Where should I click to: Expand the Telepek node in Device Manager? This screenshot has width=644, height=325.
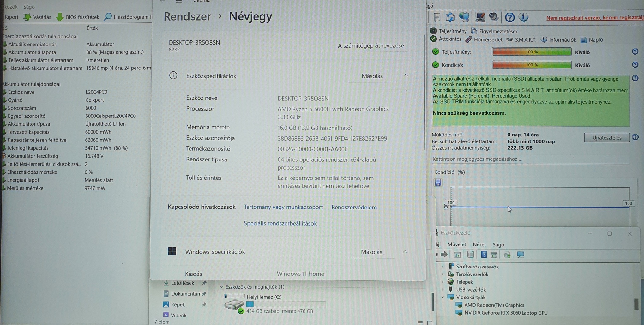coord(442,282)
